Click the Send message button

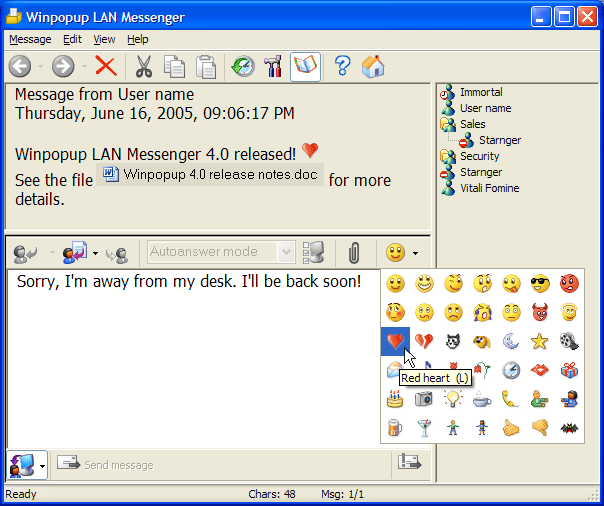pyautogui.click(x=106, y=464)
